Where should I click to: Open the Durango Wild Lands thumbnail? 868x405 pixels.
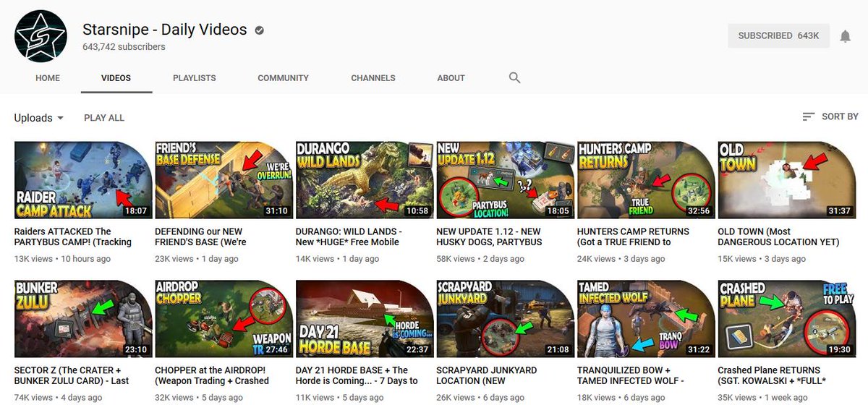click(365, 180)
